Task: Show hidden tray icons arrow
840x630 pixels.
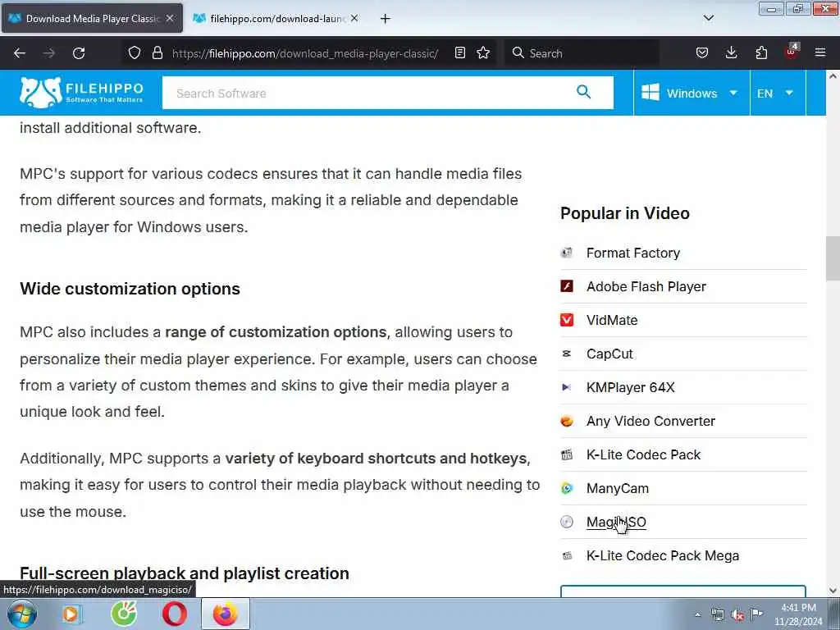Action: point(697,615)
